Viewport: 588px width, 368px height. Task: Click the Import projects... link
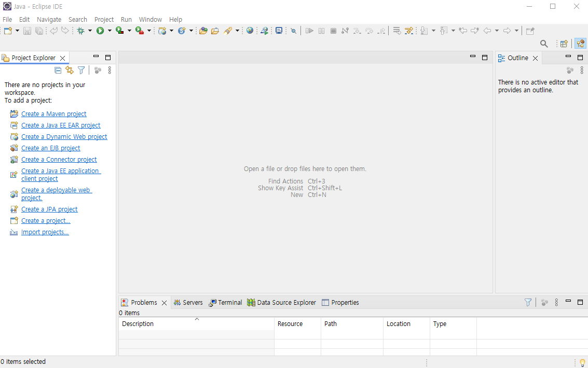pyautogui.click(x=45, y=232)
